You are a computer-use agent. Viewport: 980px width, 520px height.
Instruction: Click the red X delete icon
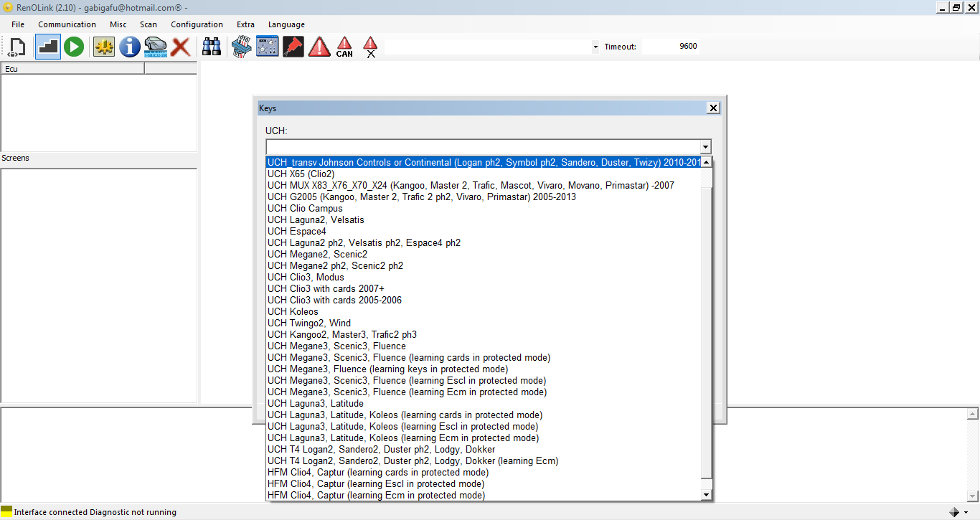[x=180, y=47]
